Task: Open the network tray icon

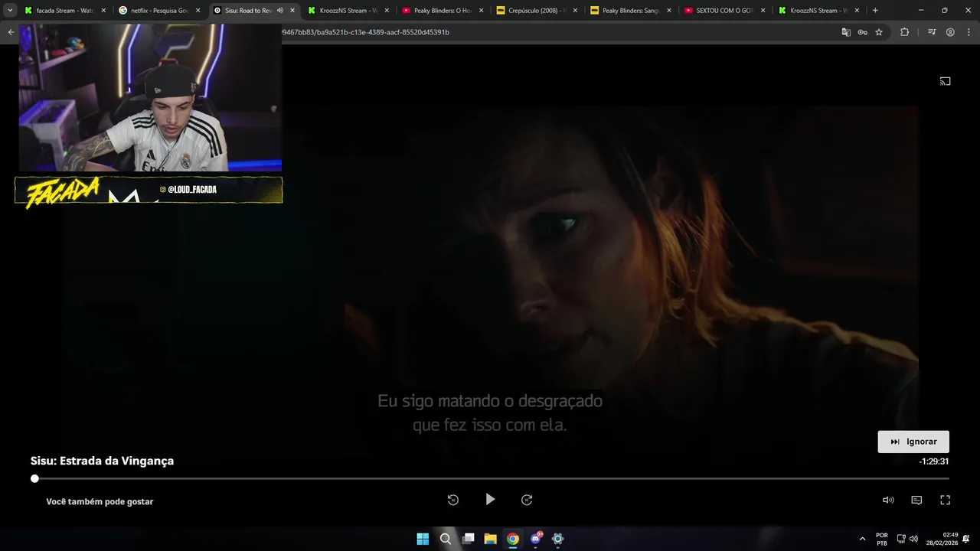Action: pos(901,539)
